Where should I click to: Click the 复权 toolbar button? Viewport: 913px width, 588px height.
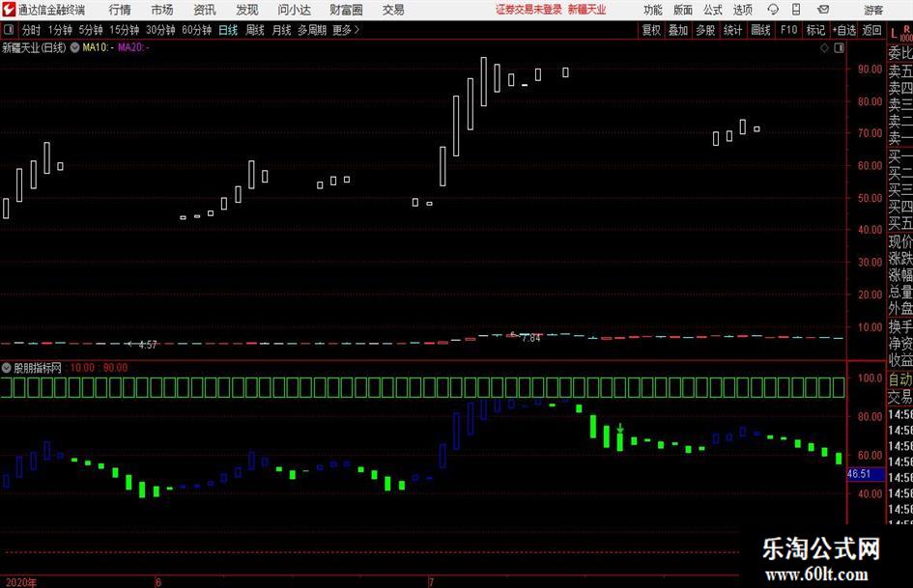(x=651, y=30)
